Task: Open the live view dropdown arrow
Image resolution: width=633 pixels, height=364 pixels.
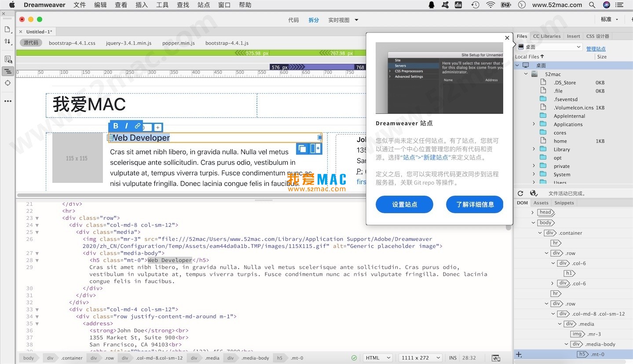Action: tap(356, 20)
